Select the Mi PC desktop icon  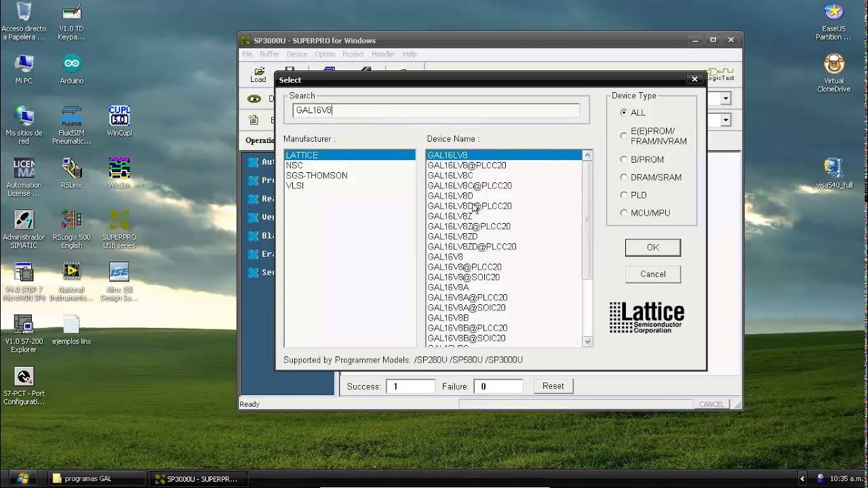click(24, 69)
